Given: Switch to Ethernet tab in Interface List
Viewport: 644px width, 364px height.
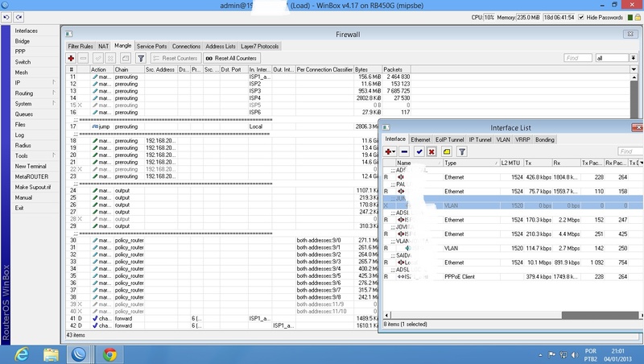Looking at the screenshot, I should click(x=420, y=139).
